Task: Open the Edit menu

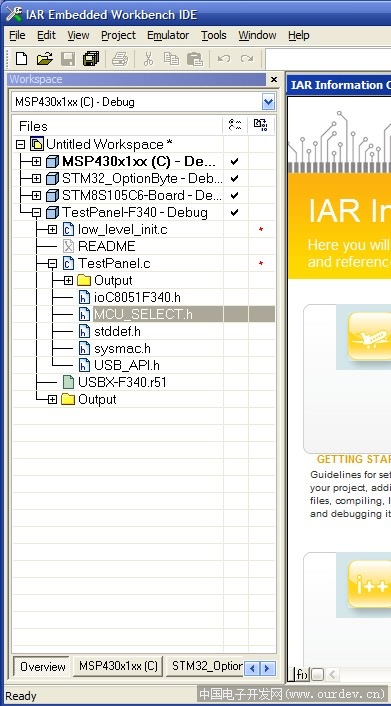Action: (x=46, y=35)
